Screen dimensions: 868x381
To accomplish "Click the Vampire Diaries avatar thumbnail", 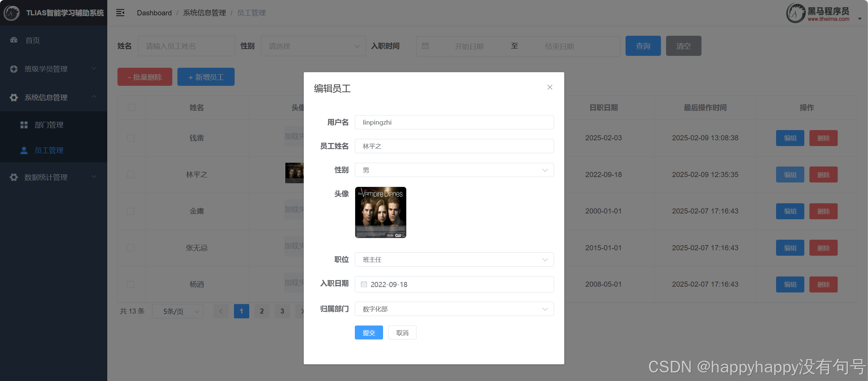I will 380,212.
